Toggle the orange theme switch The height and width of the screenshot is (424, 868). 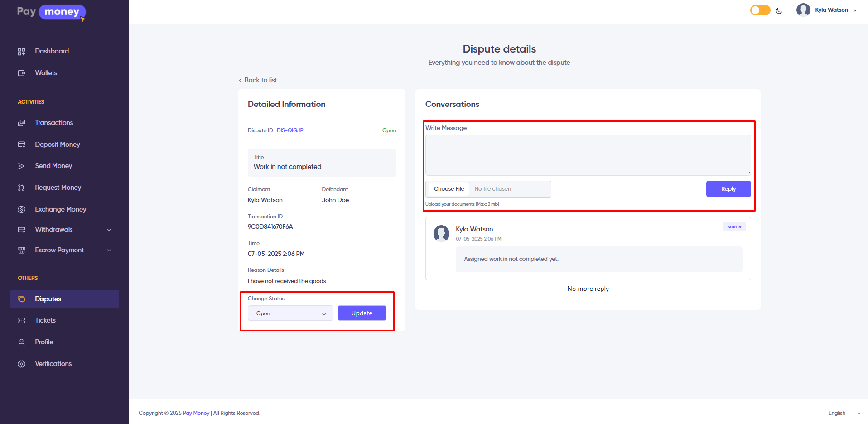click(x=760, y=10)
